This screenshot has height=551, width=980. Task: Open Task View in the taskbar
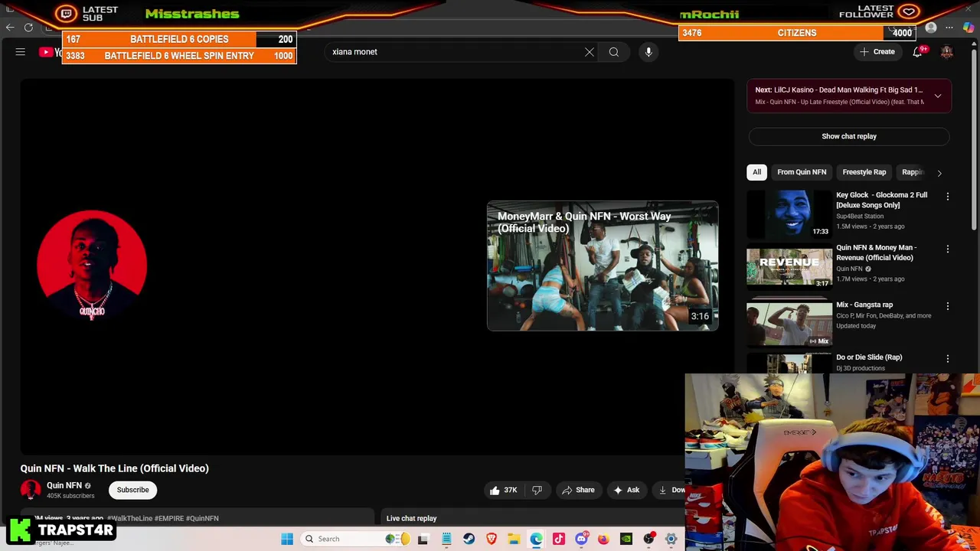tap(423, 539)
